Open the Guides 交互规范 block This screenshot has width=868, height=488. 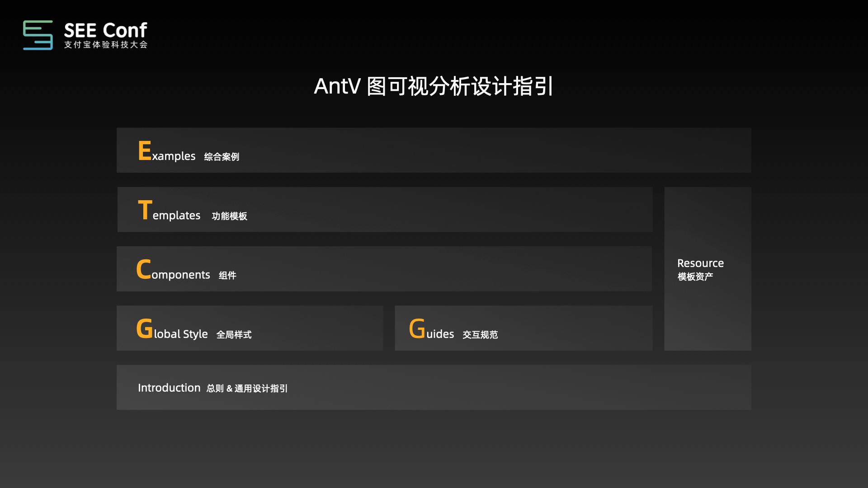click(x=524, y=328)
